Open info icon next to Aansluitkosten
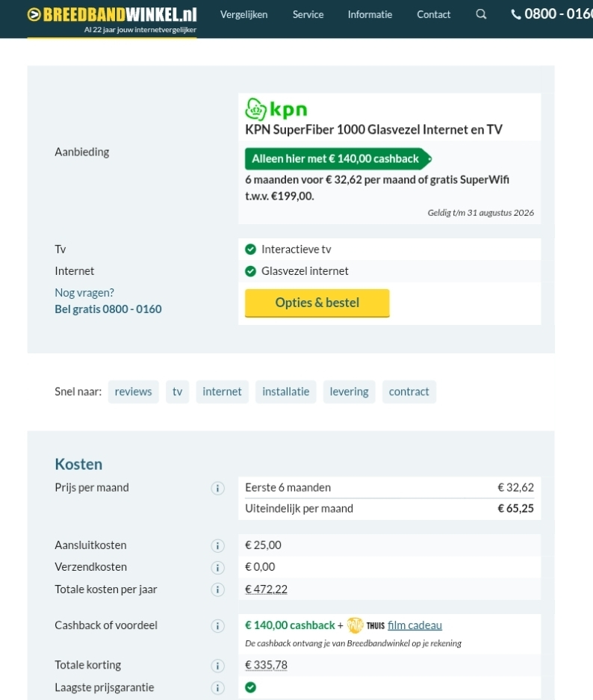 [x=218, y=545]
